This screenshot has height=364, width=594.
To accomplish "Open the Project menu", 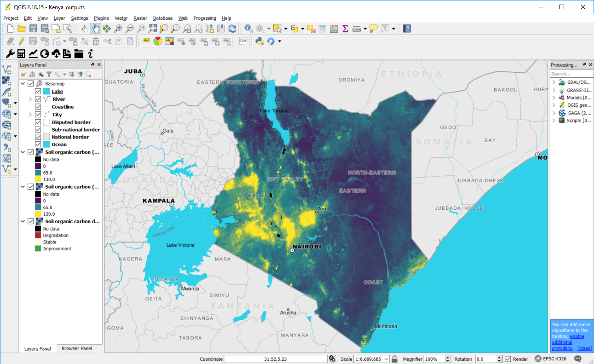I will tap(11, 18).
